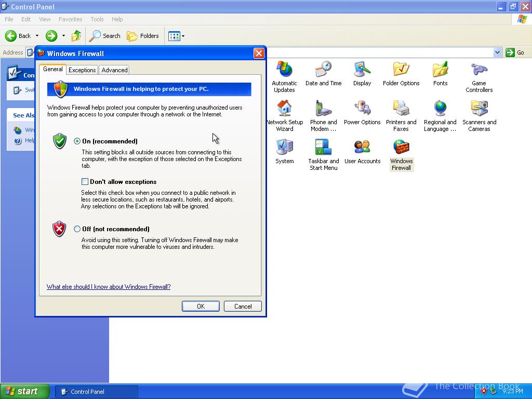
Task: Open the View menu
Action: point(45,19)
